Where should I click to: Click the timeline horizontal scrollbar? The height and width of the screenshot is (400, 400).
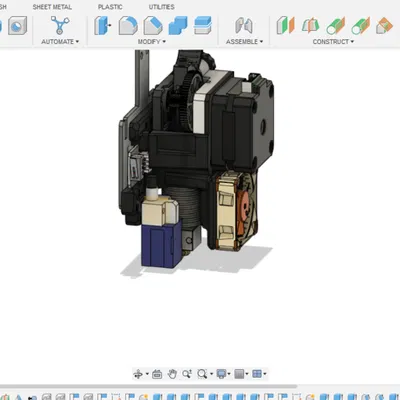coord(148,387)
